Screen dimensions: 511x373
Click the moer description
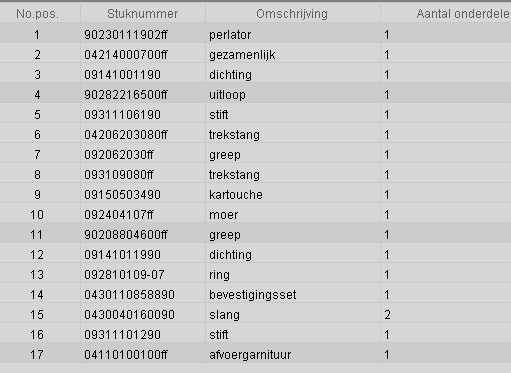click(224, 215)
